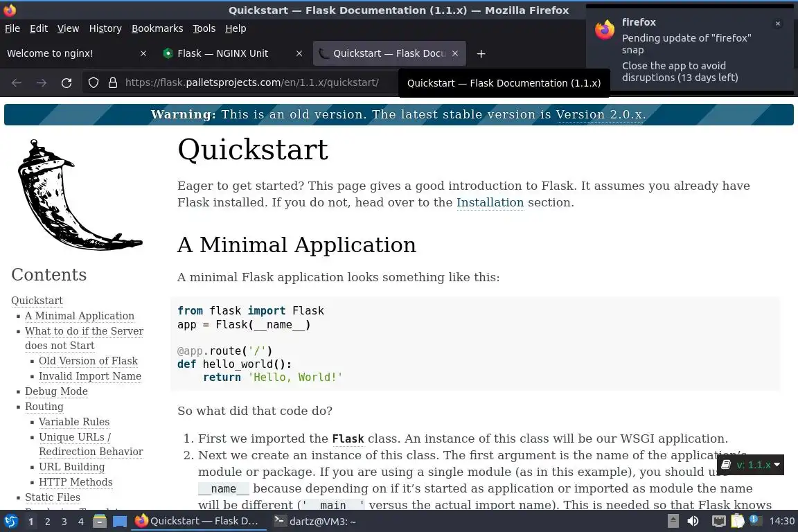
Task: Open the network icon in the system tray
Action: point(718,521)
